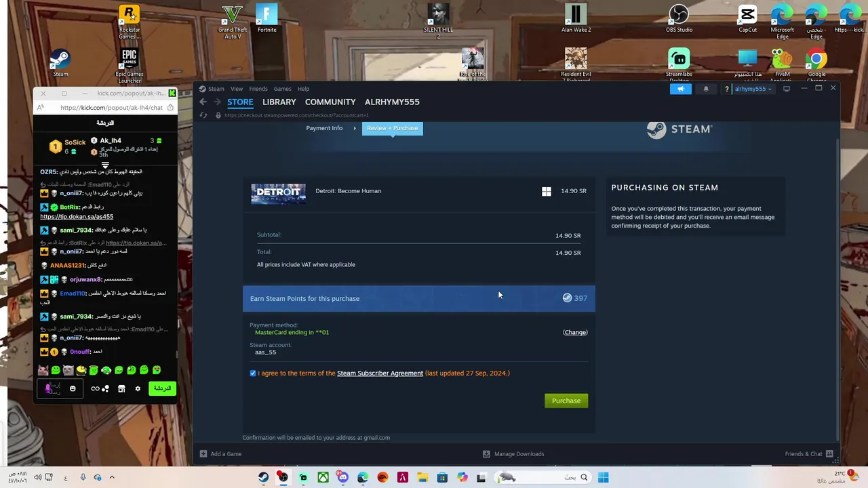The image size is (868, 488).
Task: Toggle Steam Subscriber Agreement checkbox
Action: click(x=253, y=373)
